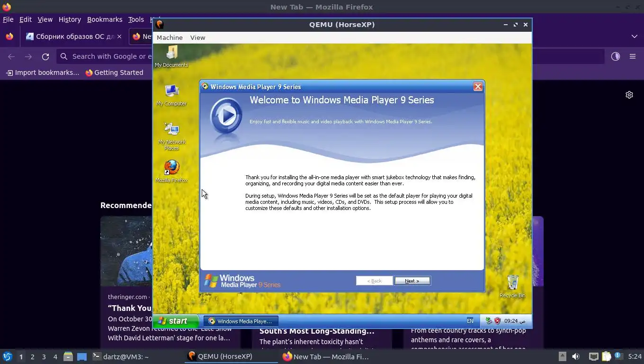This screenshot has width=644, height=364.
Task: Click the Firefox View pinned icon in tab bar
Action: point(9,36)
